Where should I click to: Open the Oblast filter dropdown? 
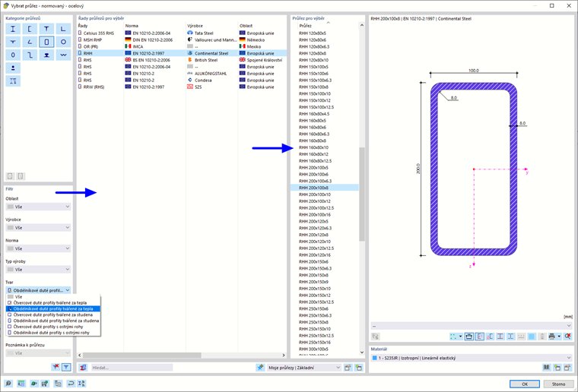[x=38, y=207]
